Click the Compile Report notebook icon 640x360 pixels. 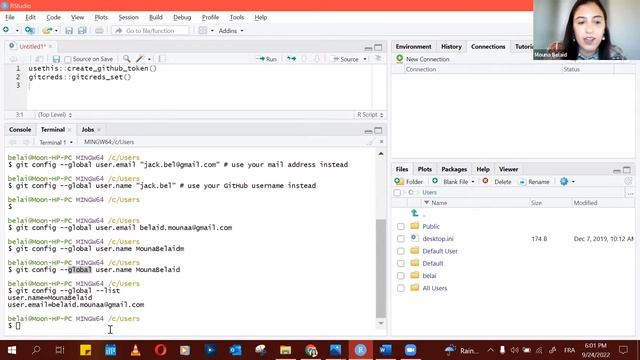162,59
